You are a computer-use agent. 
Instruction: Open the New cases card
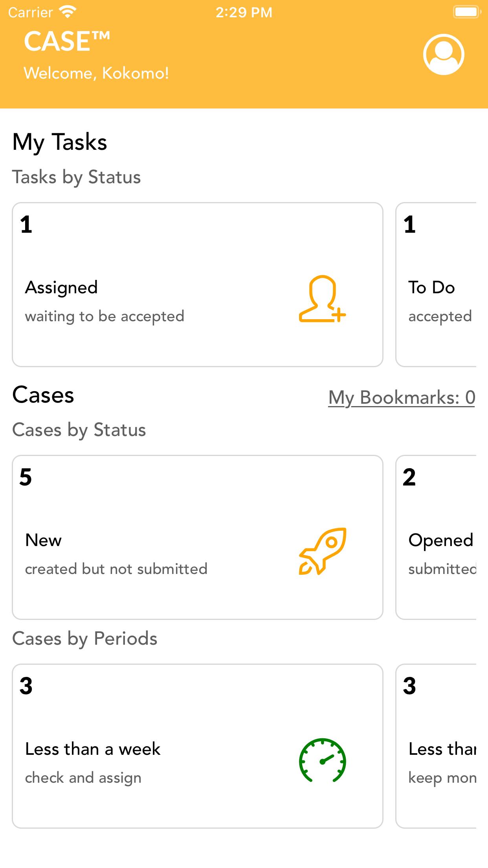pos(198,537)
